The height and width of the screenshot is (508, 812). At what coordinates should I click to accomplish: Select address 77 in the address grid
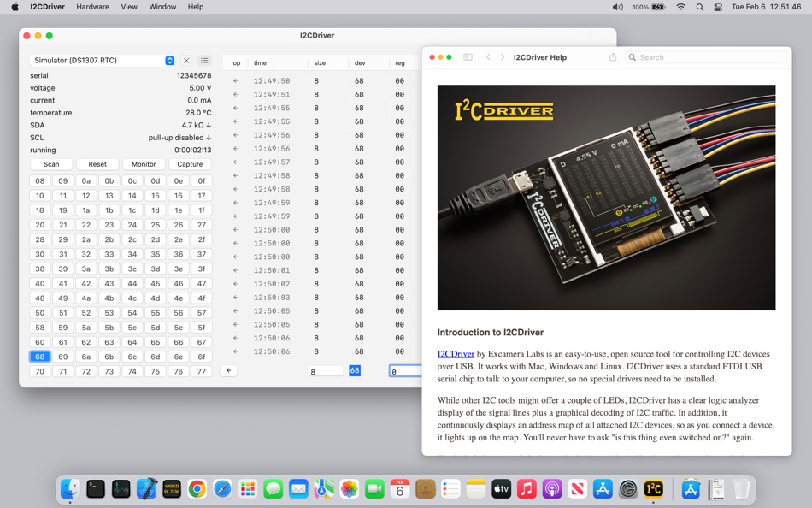202,372
